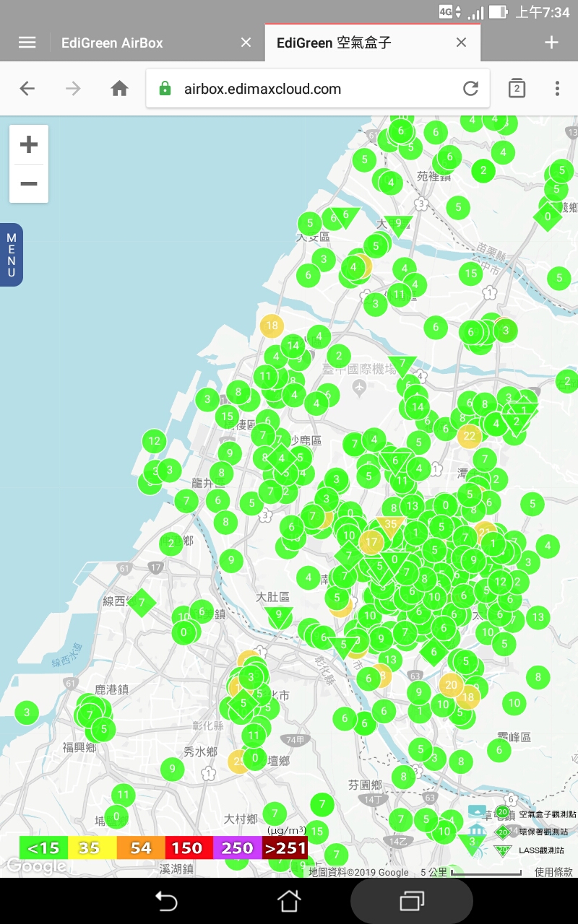
Task: Tap the Android home navigation button
Action: click(x=289, y=901)
